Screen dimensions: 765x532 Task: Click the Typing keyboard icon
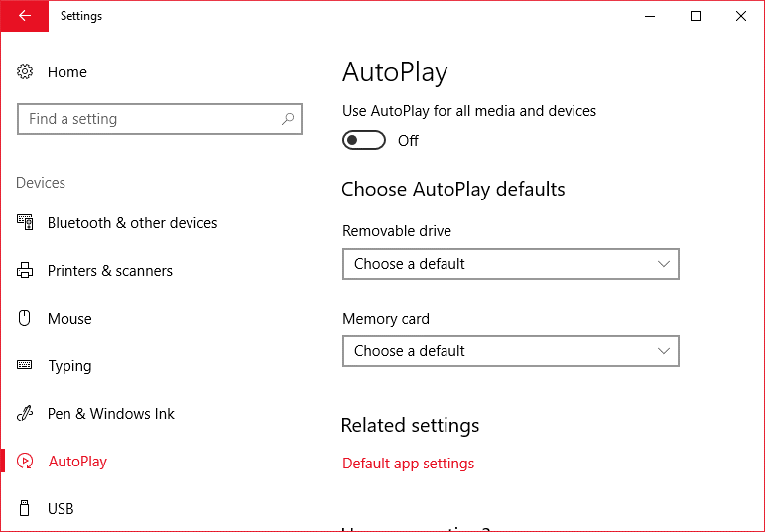(26, 366)
